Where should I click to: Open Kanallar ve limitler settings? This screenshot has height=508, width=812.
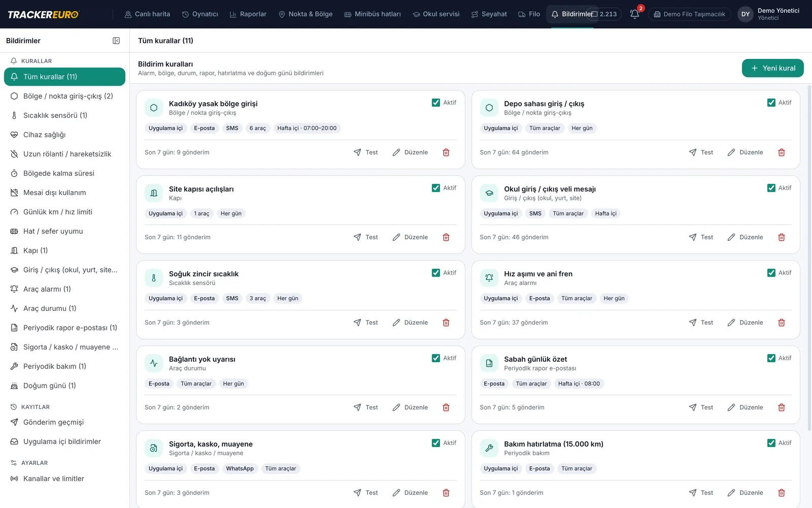click(x=64, y=479)
